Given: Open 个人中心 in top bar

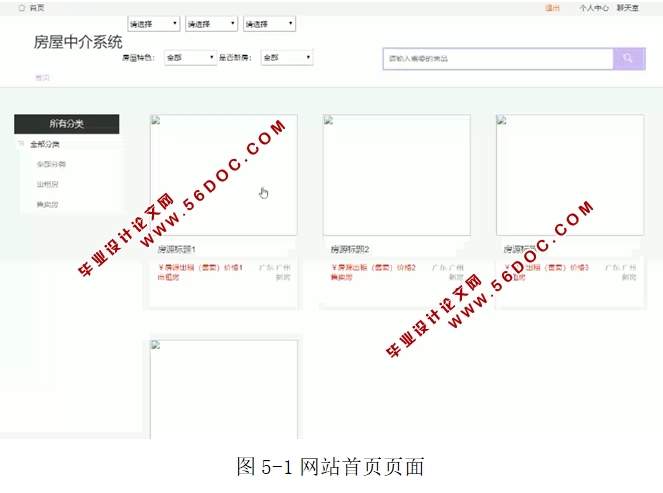Looking at the screenshot, I should (594, 7).
